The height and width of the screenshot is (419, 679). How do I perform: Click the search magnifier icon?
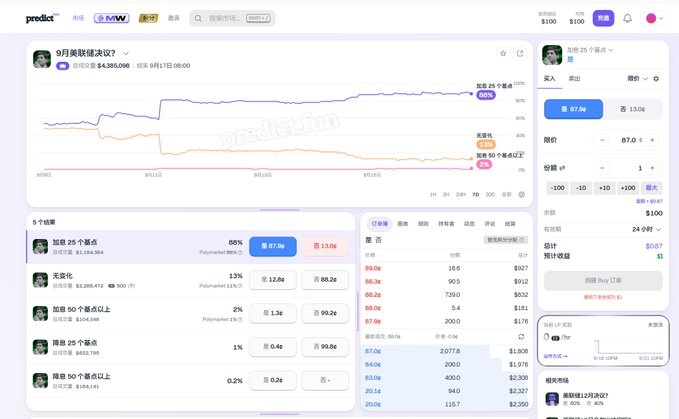(x=198, y=19)
